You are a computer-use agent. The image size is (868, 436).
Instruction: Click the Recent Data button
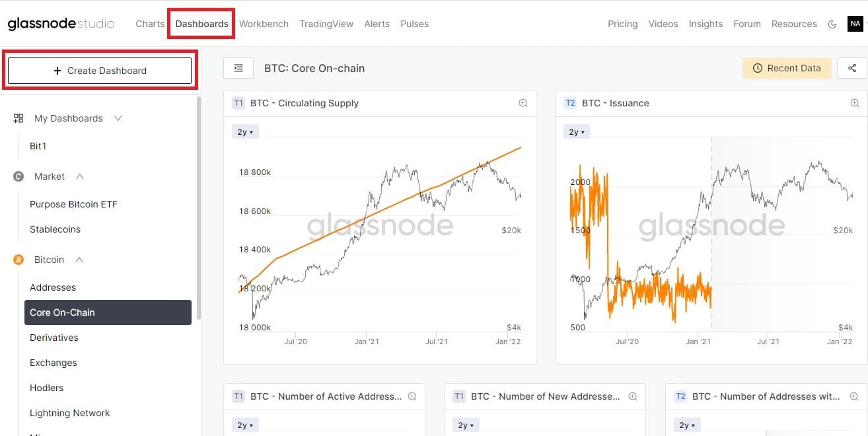pos(787,68)
